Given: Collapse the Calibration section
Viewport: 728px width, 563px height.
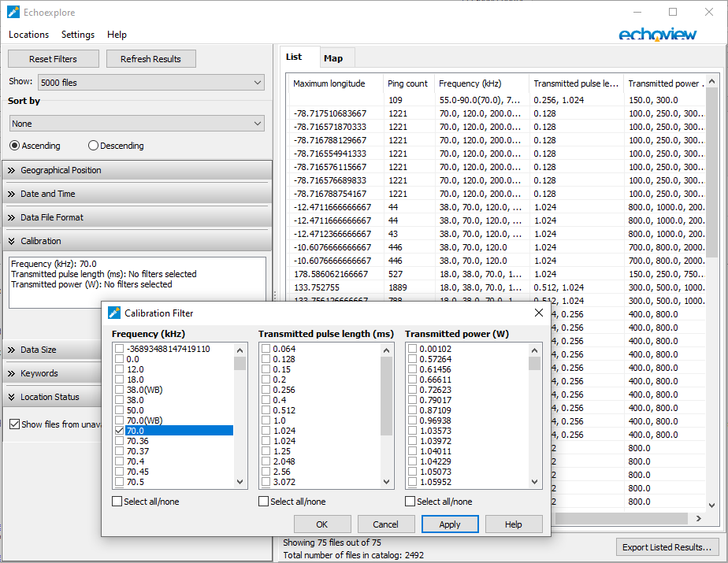Looking at the screenshot, I should coord(137,241).
